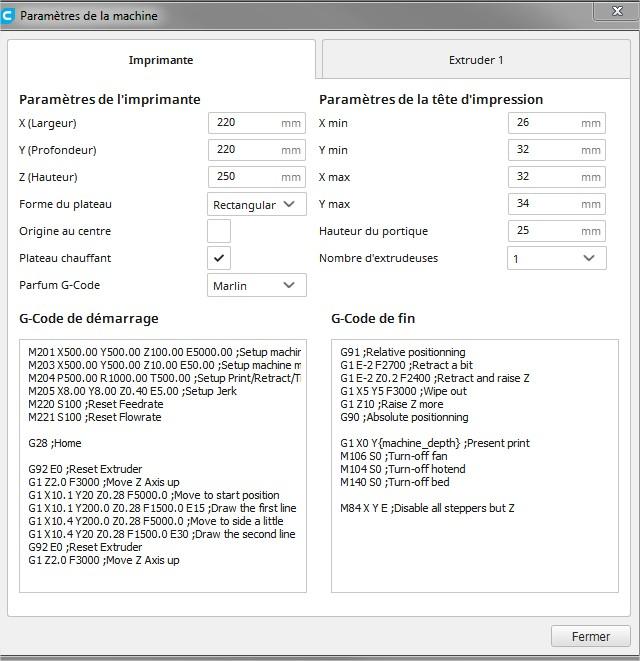Expand the Parfum G-Code Marlin dropdown

click(257, 285)
